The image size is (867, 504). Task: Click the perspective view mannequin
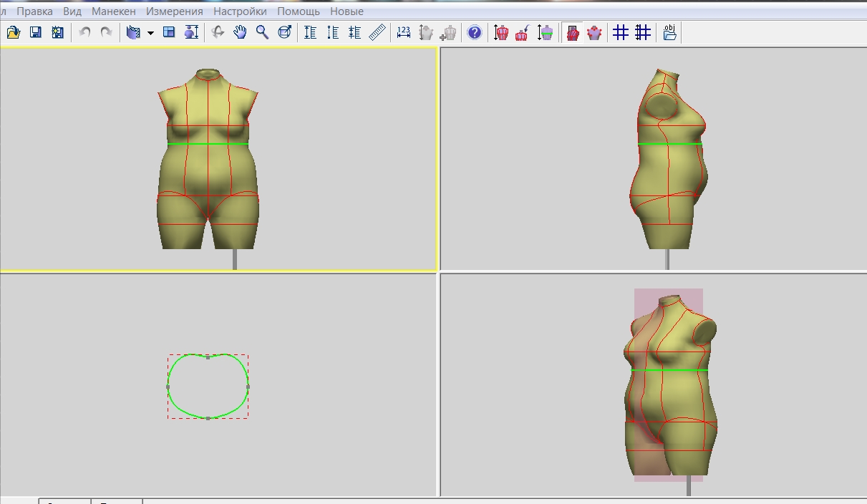tap(669, 387)
